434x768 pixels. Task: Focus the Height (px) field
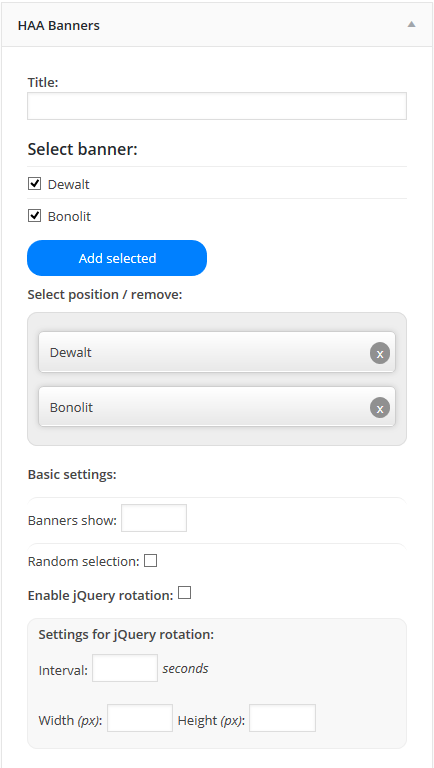pyautogui.click(x=283, y=718)
